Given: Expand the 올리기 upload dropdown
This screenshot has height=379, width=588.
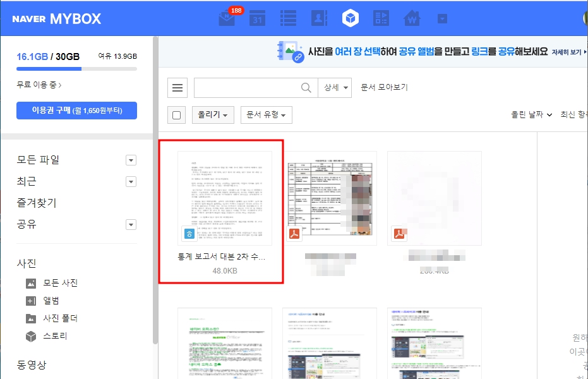Looking at the screenshot, I should pyautogui.click(x=212, y=115).
